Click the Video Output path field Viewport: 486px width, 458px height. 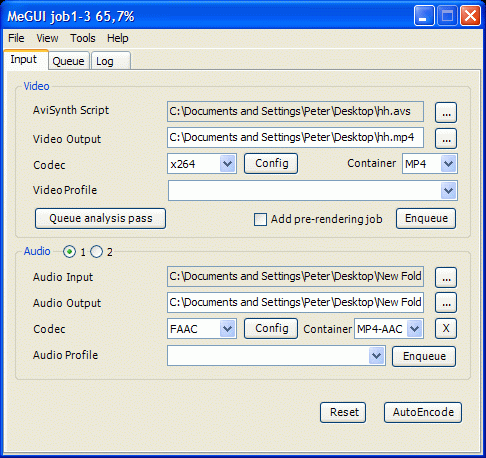tap(295, 137)
